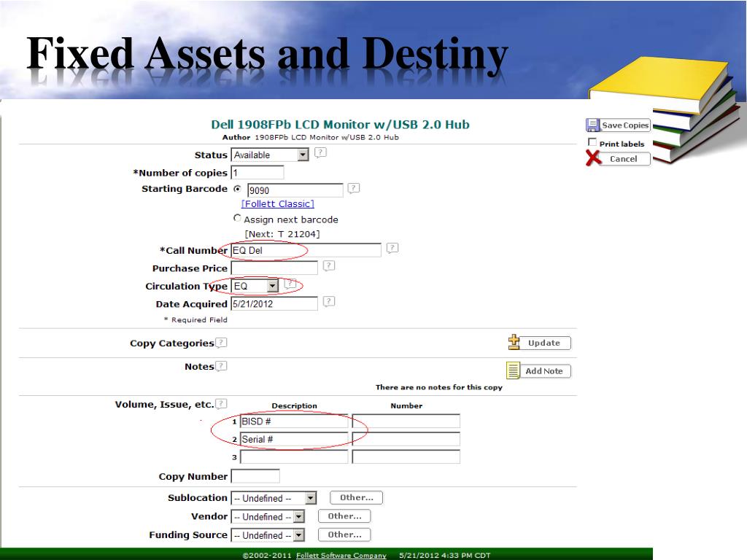Click the Number of copies field

tap(258, 172)
